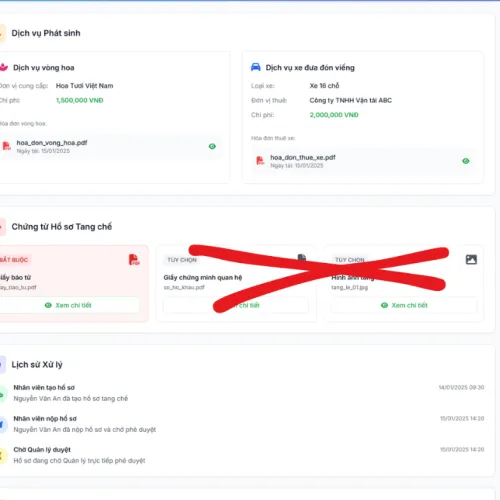
Task: Click image icon in Hình ảnh tang lễ card
Action: click(x=471, y=259)
